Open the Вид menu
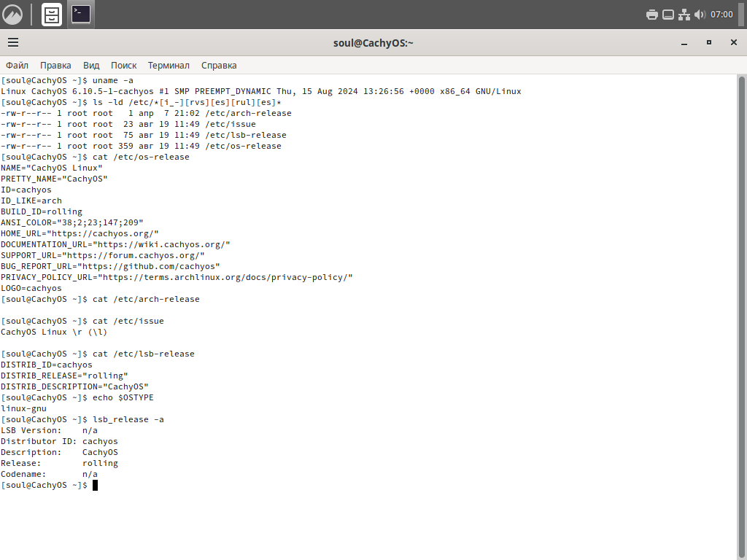The width and height of the screenshot is (747, 560). coord(91,65)
